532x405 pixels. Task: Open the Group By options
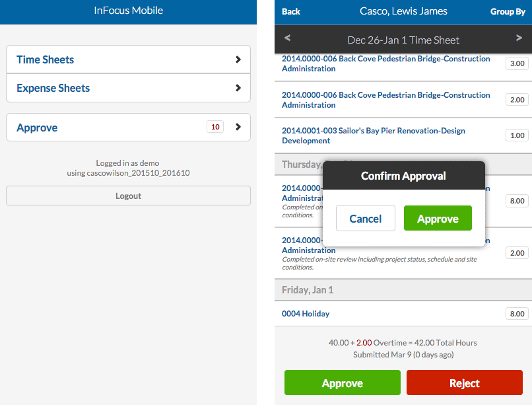(508, 11)
